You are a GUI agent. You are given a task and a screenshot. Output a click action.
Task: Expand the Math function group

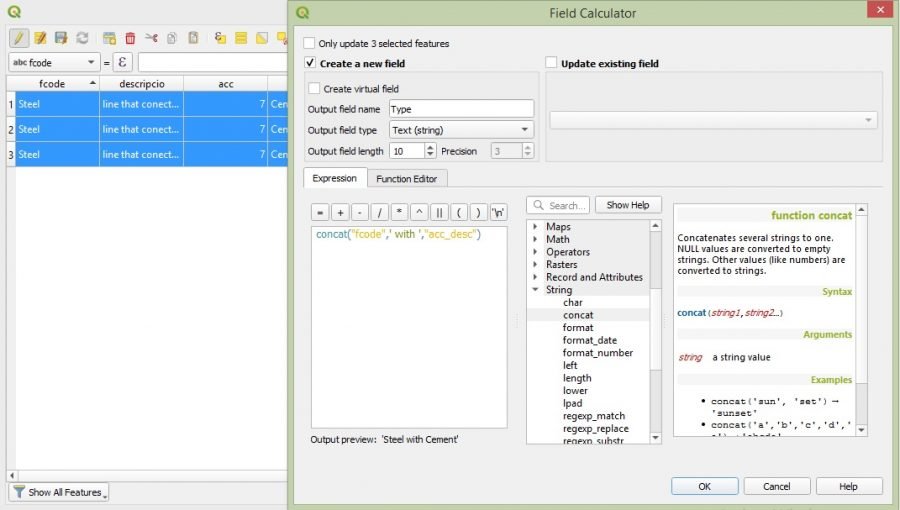pyautogui.click(x=536, y=240)
